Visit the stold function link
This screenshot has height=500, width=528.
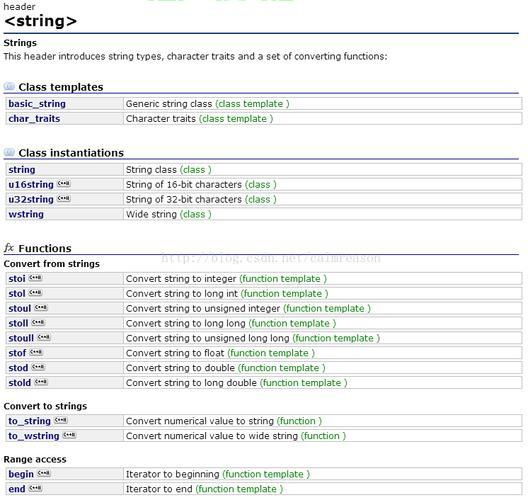pos(20,382)
